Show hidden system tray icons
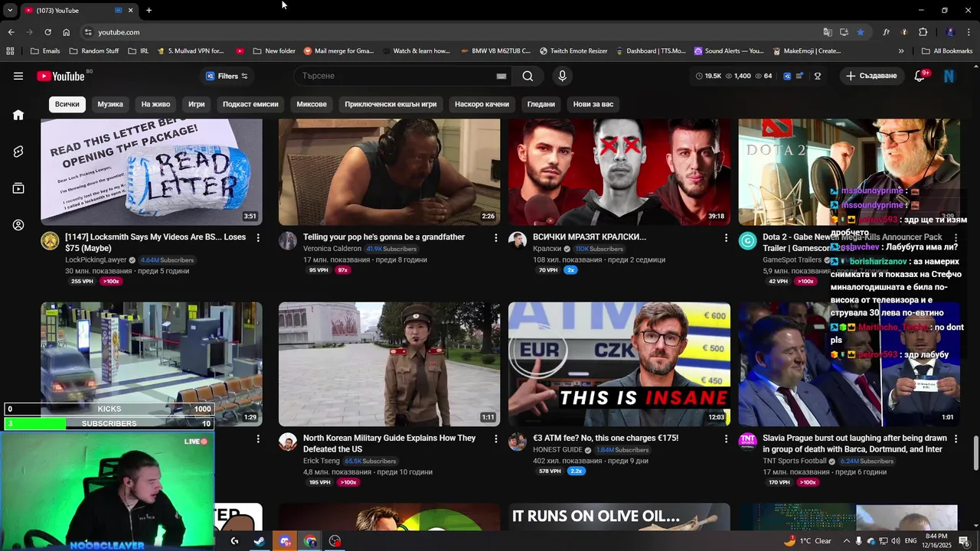Screen dimensions: 980x551 coord(845,541)
